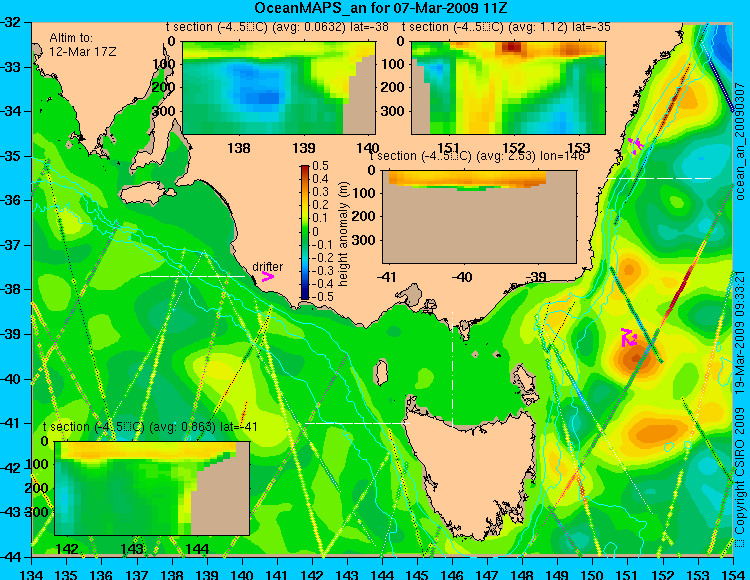
Task: Click the 'Altim to:' label
Action: (x=71, y=38)
